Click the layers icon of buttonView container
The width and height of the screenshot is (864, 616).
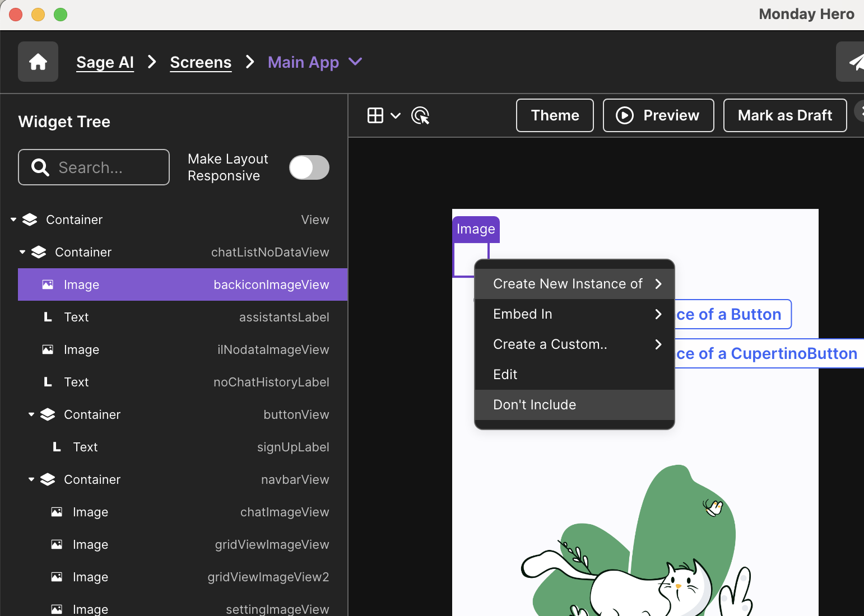tap(48, 414)
